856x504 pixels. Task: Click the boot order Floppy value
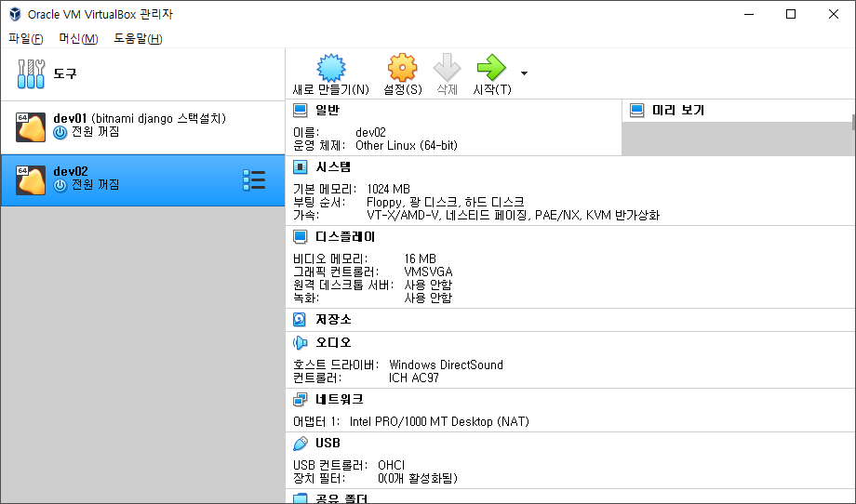tap(383, 202)
